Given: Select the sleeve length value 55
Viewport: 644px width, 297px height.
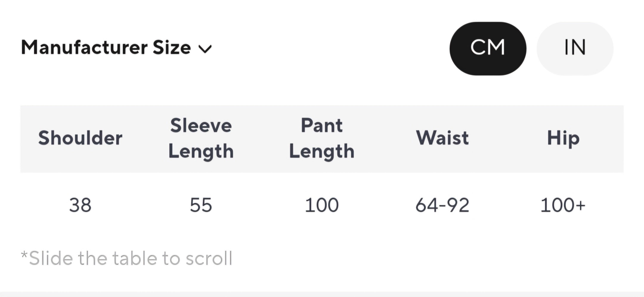Looking at the screenshot, I should [x=201, y=205].
